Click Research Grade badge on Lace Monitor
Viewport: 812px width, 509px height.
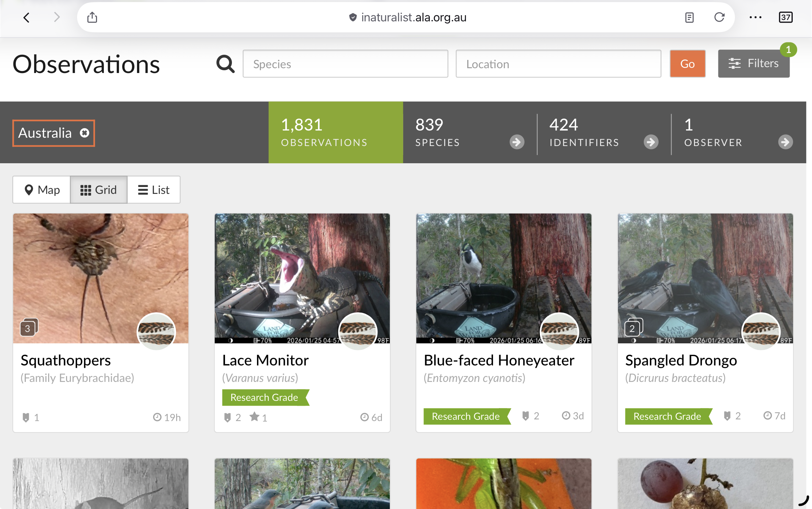click(x=266, y=397)
